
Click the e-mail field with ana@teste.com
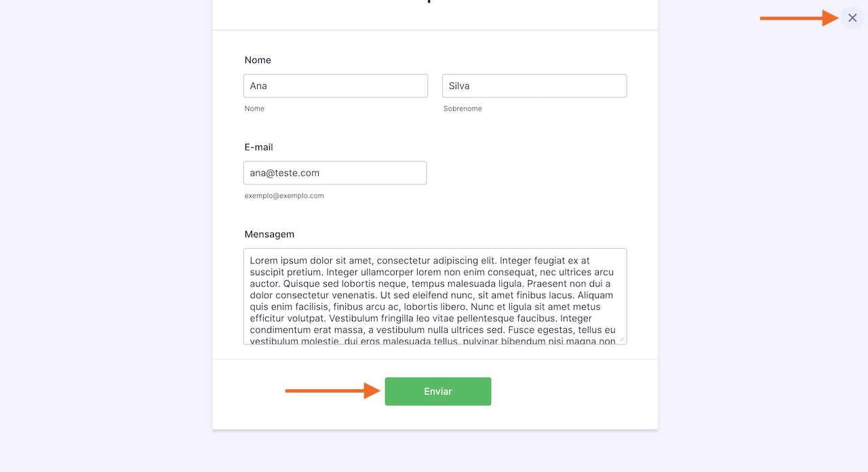334,173
